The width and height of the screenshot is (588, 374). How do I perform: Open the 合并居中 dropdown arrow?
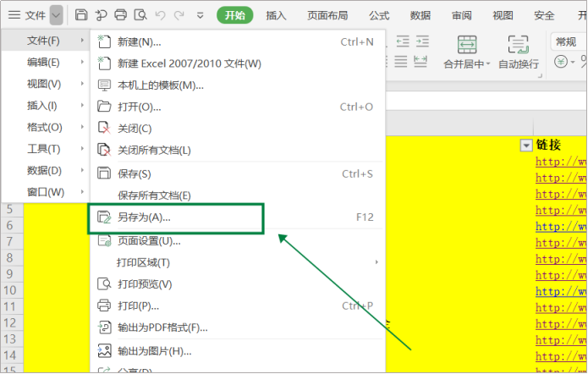(488, 64)
